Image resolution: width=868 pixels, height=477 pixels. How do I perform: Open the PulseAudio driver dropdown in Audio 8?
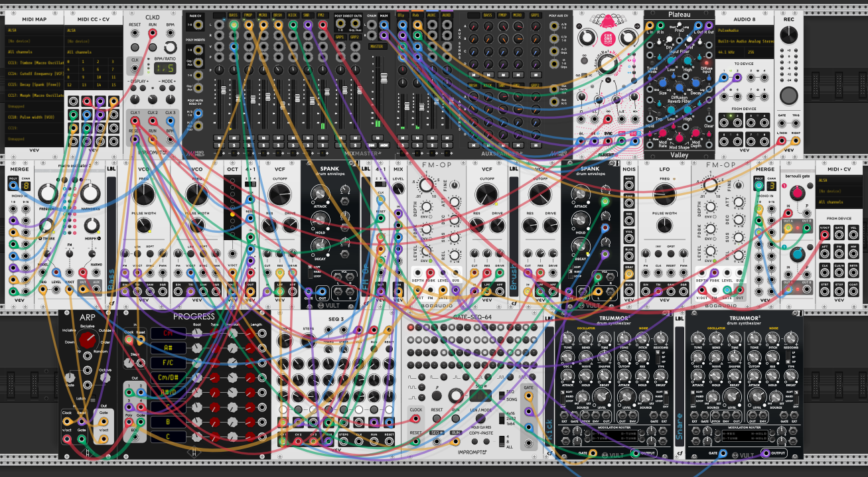coord(745,30)
